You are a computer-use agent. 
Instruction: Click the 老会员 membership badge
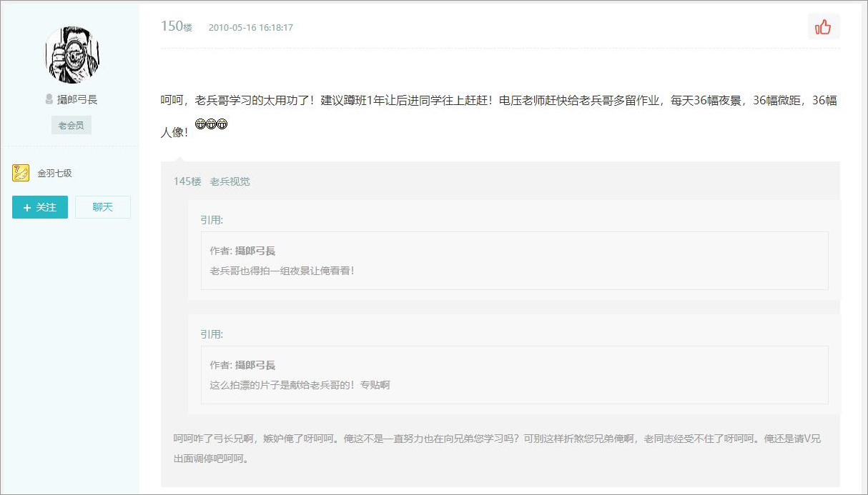(71, 124)
